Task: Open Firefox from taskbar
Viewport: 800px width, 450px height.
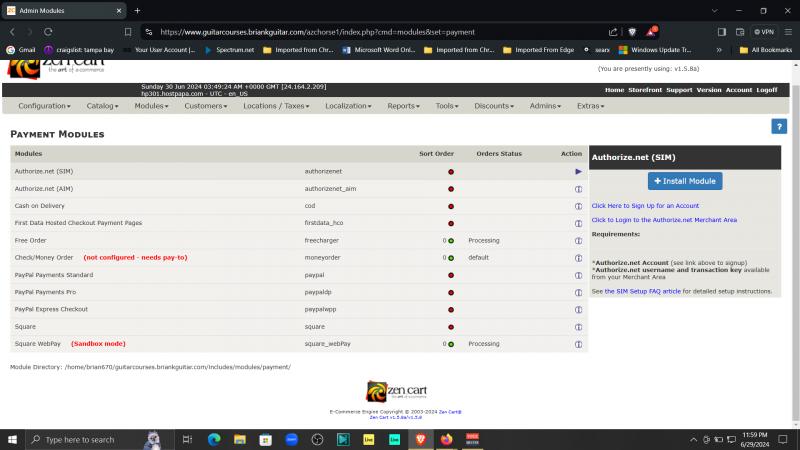Action: tap(446, 439)
